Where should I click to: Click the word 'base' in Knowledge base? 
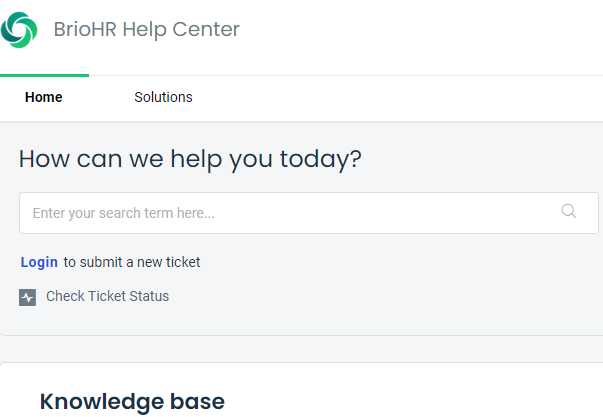point(198,402)
